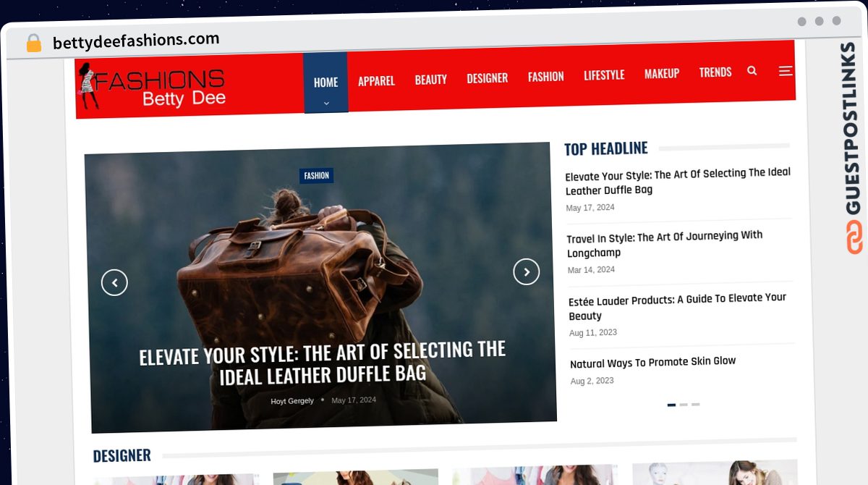Select the first headline pagination dot

671,405
